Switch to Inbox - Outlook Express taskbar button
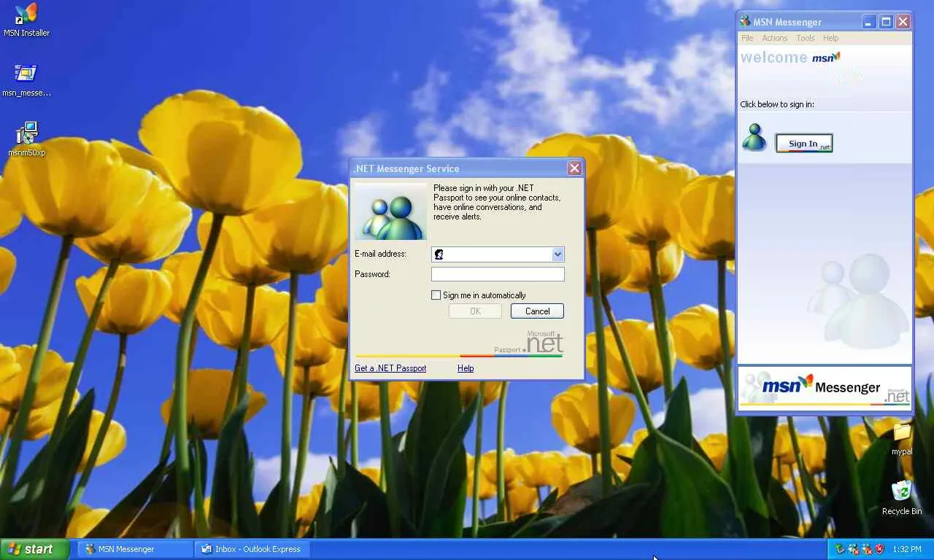The image size is (934, 560). tap(252, 549)
